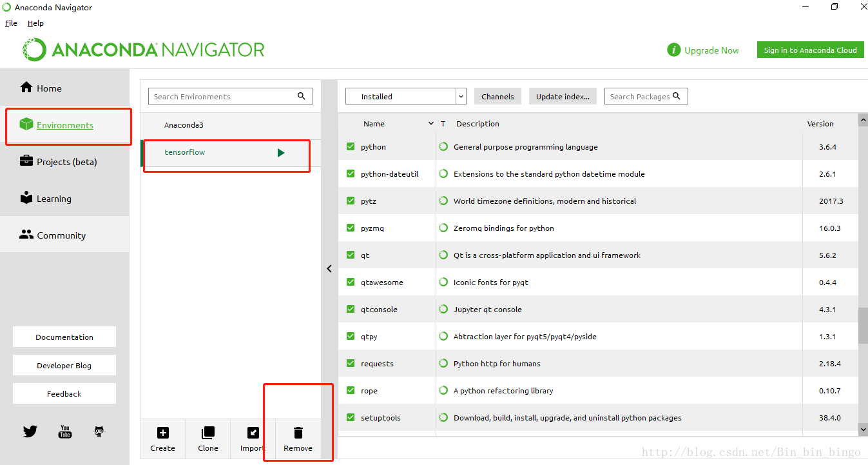Click the Upgrade Now info icon

674,50
